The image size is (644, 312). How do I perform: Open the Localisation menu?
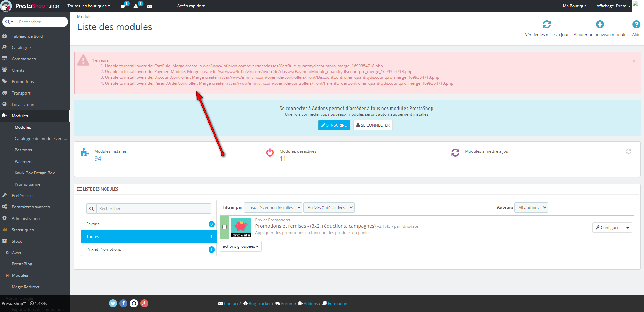(35, 105)
